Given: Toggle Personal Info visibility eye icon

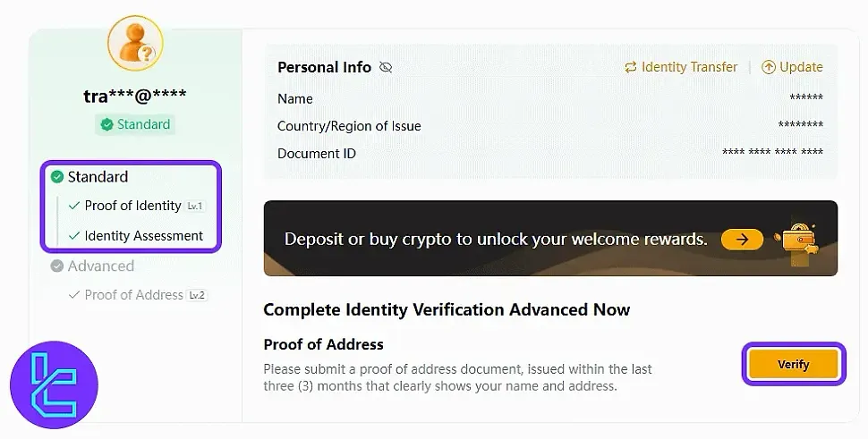Looking at the screenshot, I should point(386,67).
